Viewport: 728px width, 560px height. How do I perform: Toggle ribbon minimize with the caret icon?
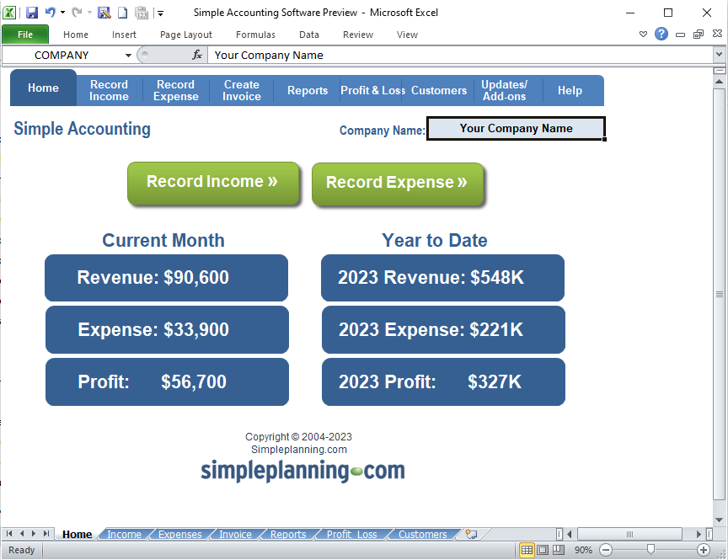pyautogui.click(x=643, y=34)
